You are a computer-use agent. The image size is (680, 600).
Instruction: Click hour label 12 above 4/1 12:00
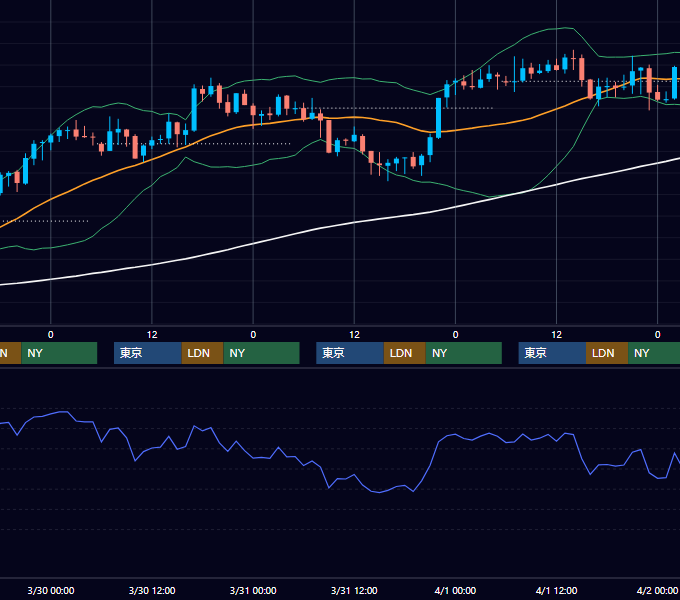point(556,335)
